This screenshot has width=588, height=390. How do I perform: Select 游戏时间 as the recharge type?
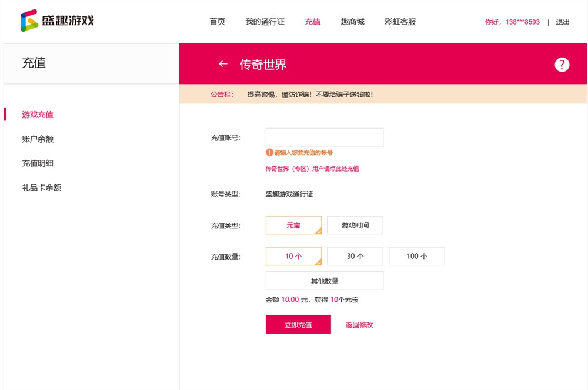(x=355, y=226)
